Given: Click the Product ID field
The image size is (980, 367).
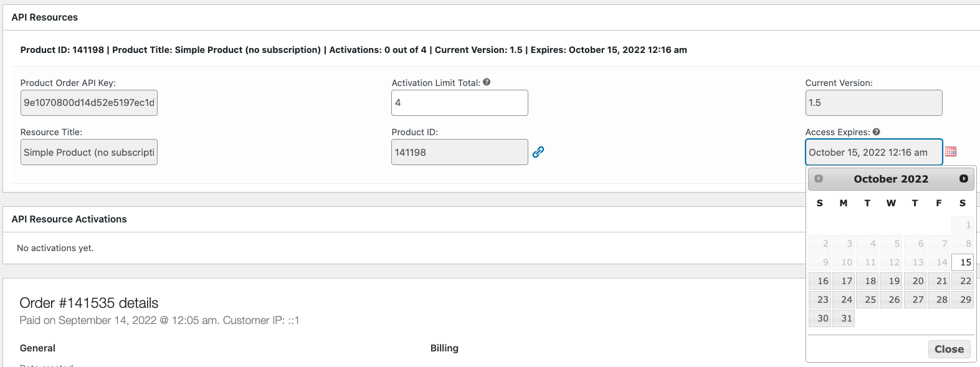Looking at the screenshot, I should click(x=459, y=151).
